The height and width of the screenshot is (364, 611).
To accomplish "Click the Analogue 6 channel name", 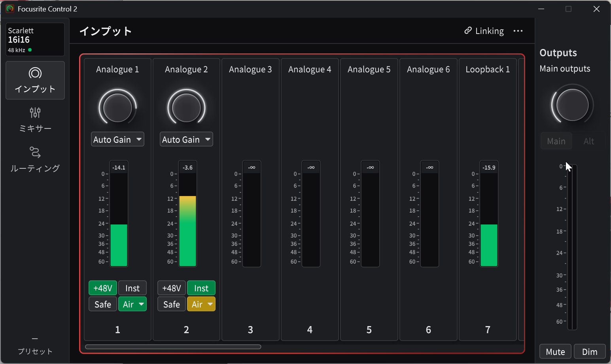I will 428,70.
